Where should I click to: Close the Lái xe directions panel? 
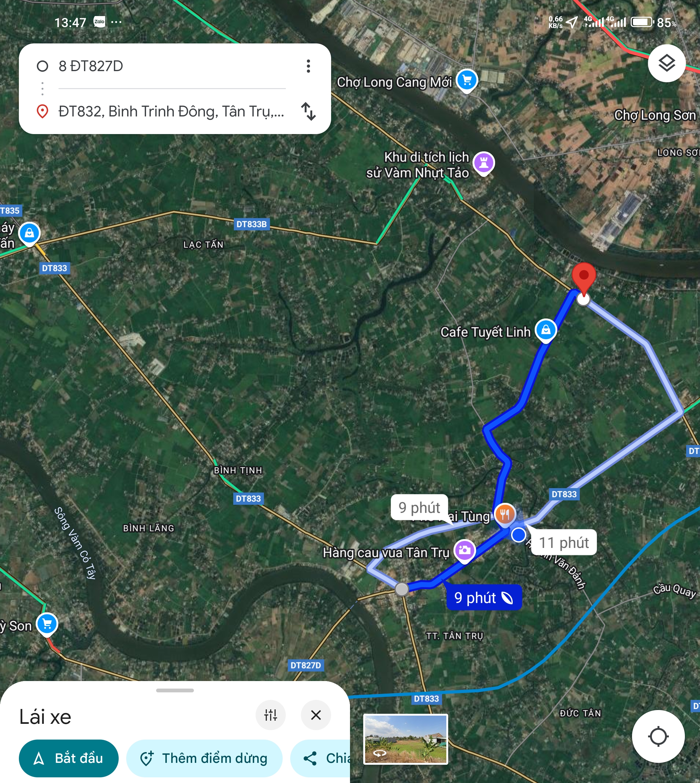(x=316, y=715)
